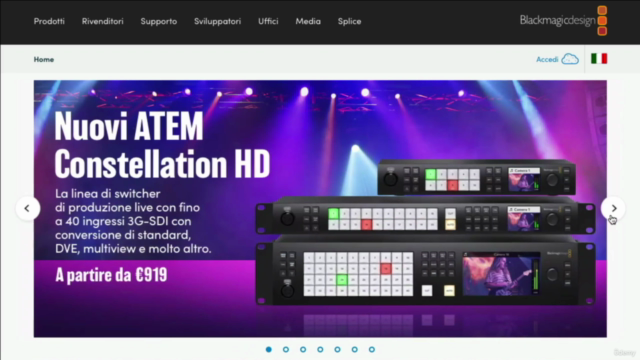Viewport: 640px width, 360px height.
Task: Show the previous carousel slide
Action: pos(28,209)
